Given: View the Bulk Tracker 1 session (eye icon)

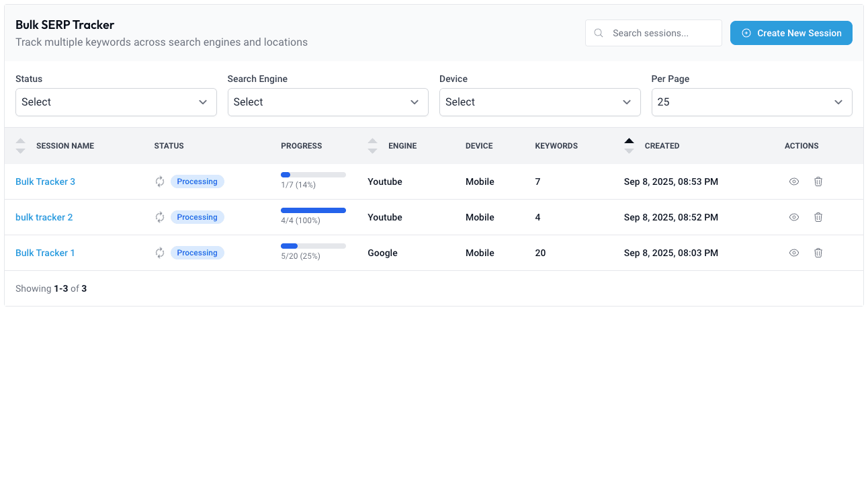Looking at the screenshot, I should click(x=794, y=253).
